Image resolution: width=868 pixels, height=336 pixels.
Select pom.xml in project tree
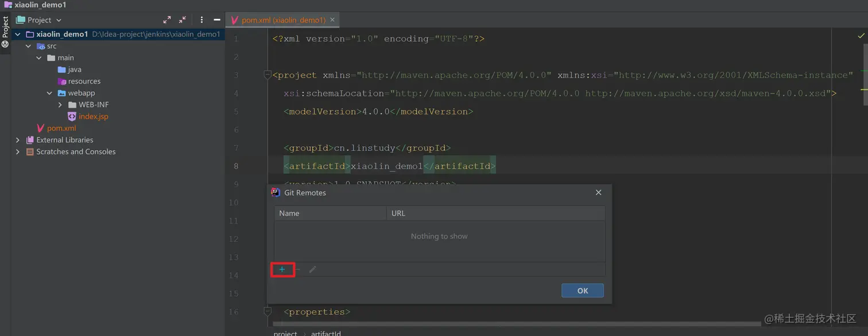tap(56, 128)
